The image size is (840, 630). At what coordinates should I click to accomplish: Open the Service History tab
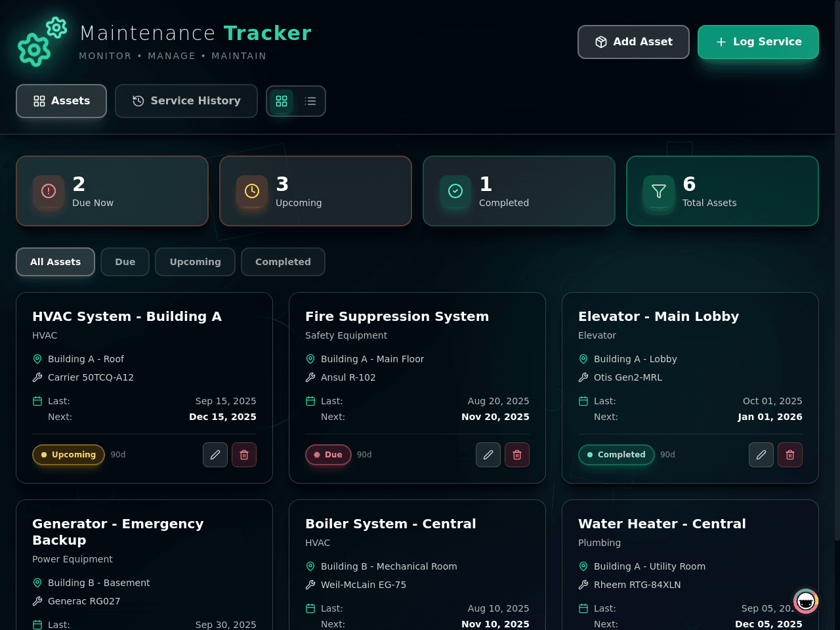point(186,101)
